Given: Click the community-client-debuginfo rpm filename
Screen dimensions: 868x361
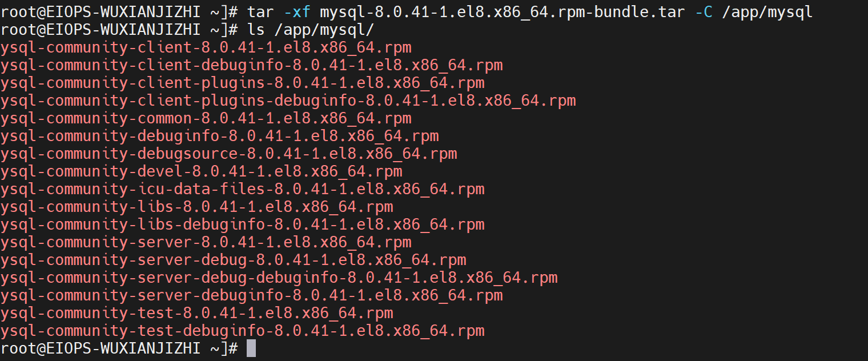Looking at the screenshot, I should (251, 65).
